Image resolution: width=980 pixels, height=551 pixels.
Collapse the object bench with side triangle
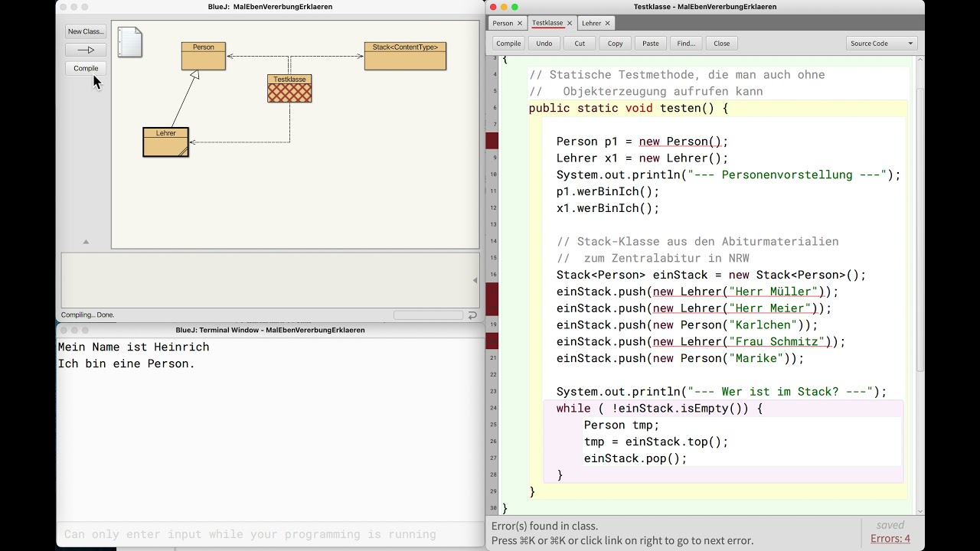click(x=475, y=281)
